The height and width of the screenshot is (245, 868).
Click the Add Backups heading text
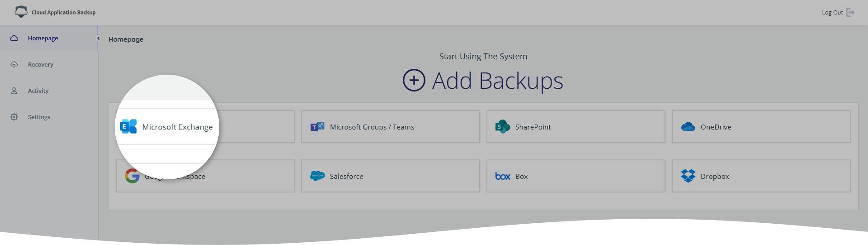498,81
